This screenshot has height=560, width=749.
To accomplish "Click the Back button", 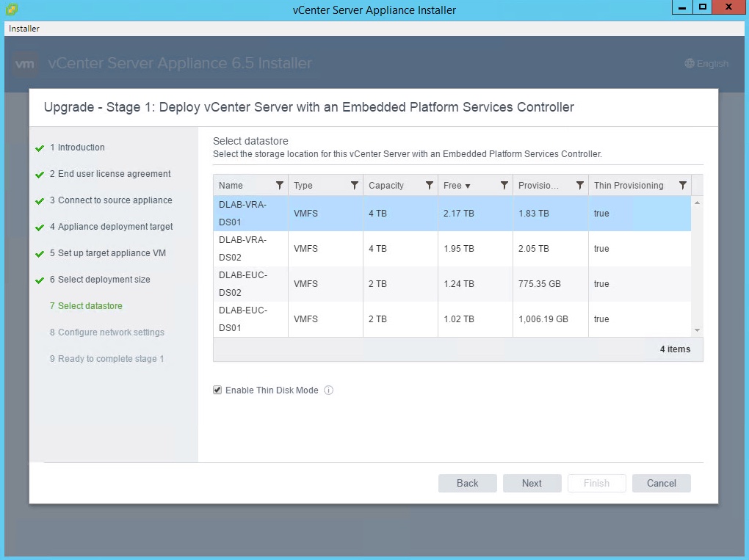I will pos(467,483).
